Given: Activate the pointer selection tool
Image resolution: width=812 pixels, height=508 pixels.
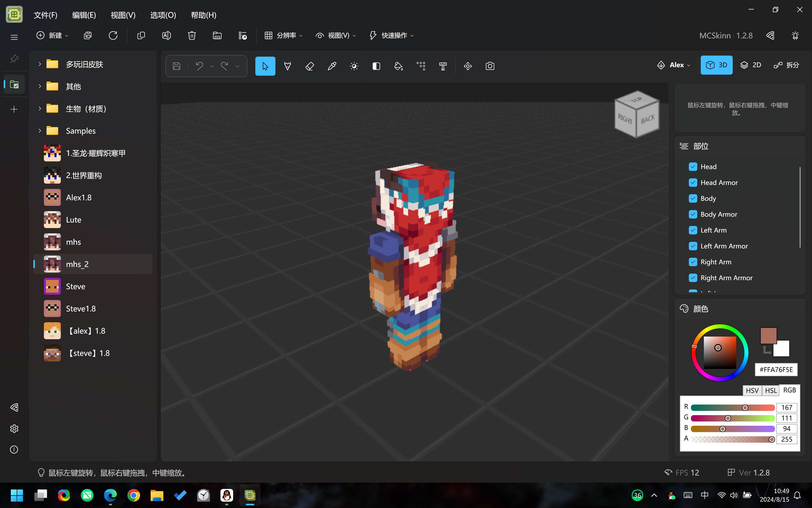Looking at the screenshot, I should (x=265, y=66).
